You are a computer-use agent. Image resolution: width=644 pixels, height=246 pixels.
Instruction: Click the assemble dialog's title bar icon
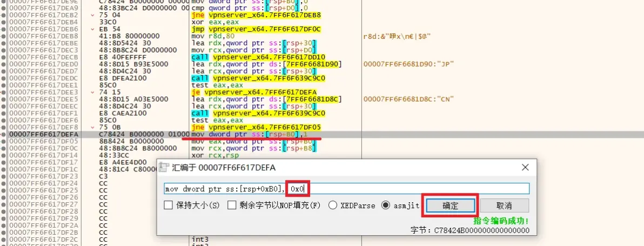click(164, 168)
